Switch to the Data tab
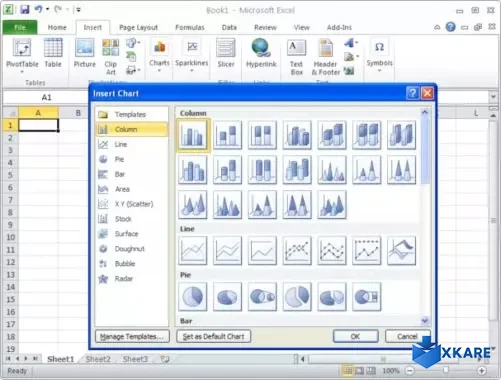Image resolution: width=501 pixels, height=380 pixels. pos(229,28)
